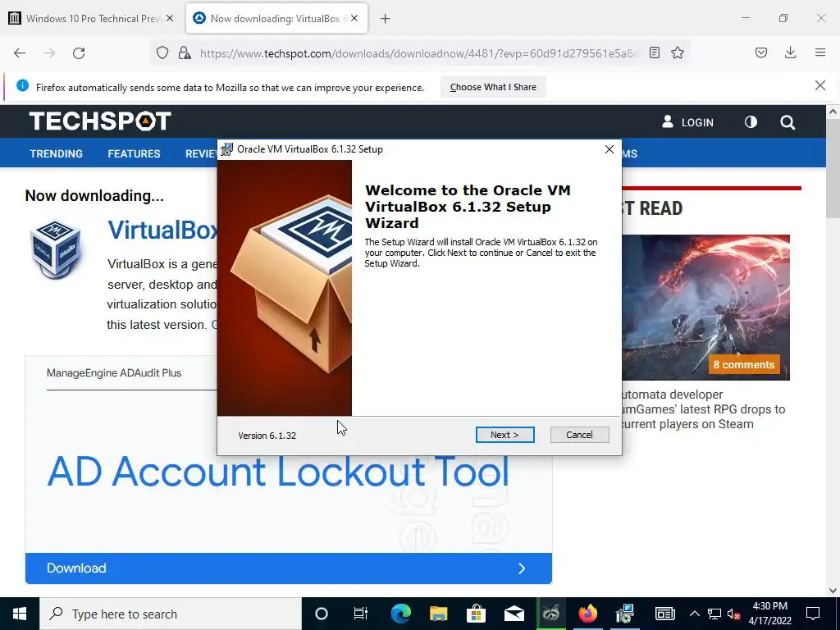Image resolution: width=840 pixels, height=630 pixels.
Task: Click the techspot.com URL address bar
Action: [419, 53]
